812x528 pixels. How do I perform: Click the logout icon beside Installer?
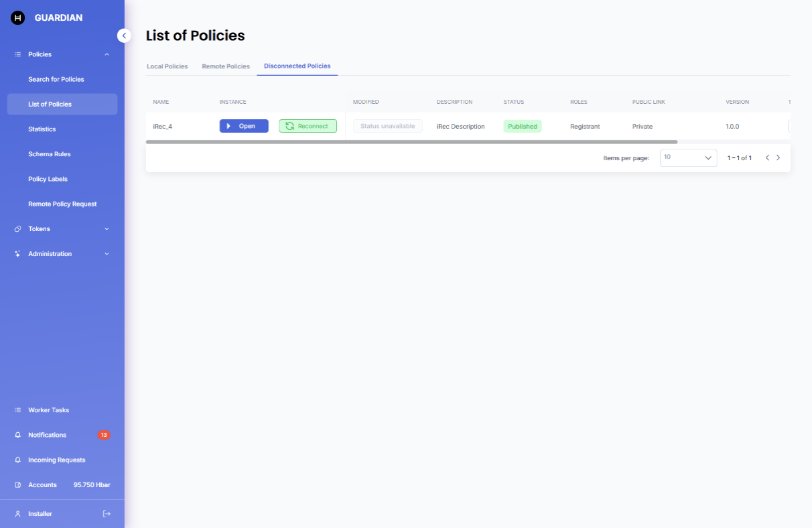[x=107, y=514]
